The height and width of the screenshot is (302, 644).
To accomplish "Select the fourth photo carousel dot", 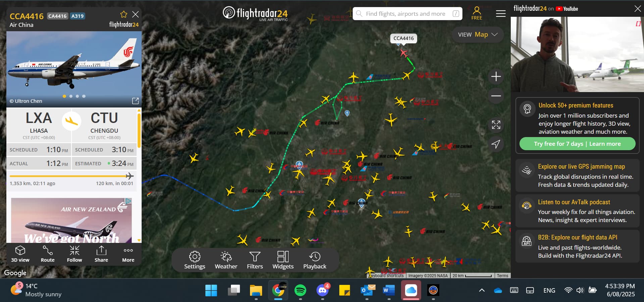I will tap(84, 96).
